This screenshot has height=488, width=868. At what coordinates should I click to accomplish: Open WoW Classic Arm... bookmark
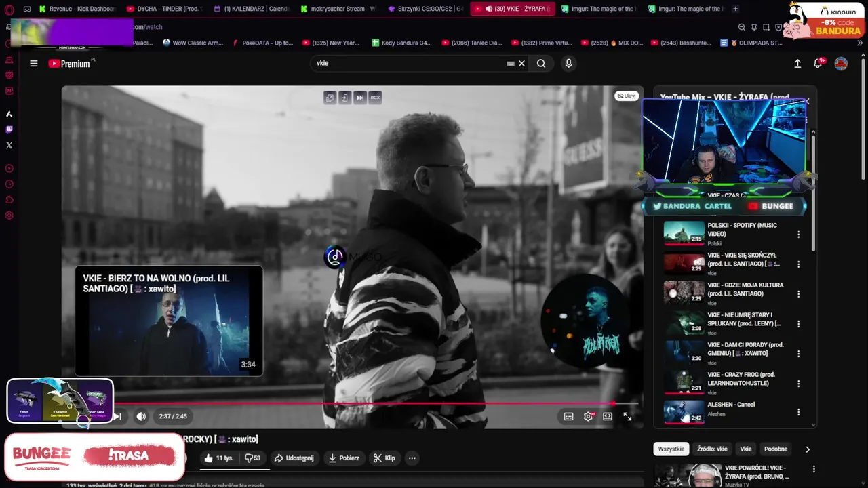click(x=193, y=43)
